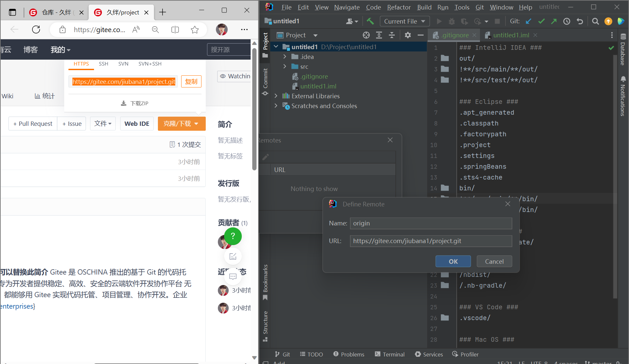Click the search everywhere magnifier icon
Viewport: 629px width, 364px height.
(596, 21)
